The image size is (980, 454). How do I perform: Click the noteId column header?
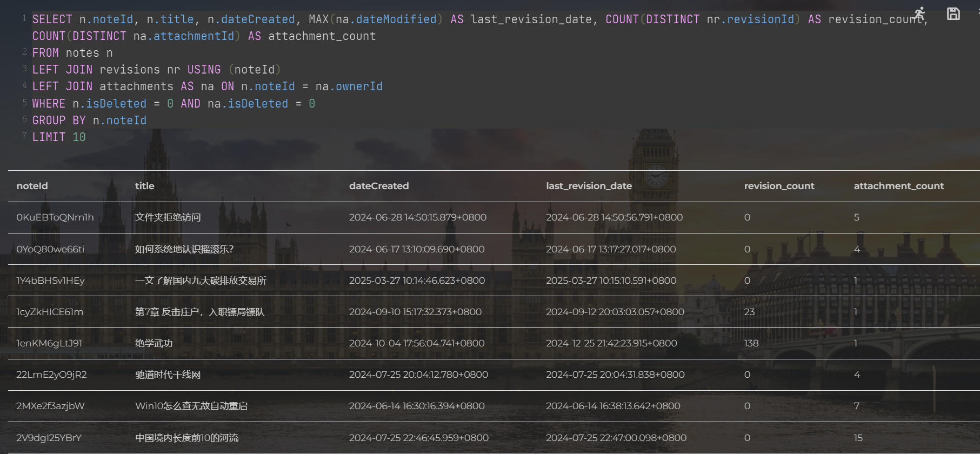point(32,186)
